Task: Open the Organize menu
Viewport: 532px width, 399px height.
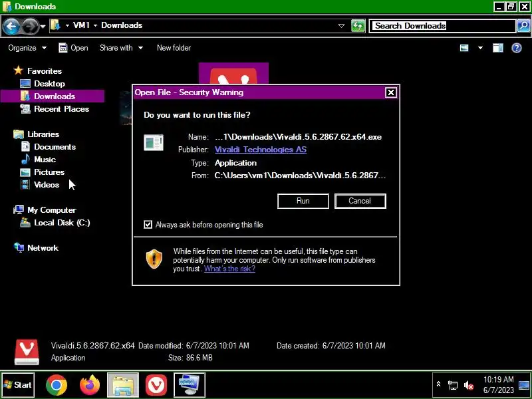Action: coord(27,48)
